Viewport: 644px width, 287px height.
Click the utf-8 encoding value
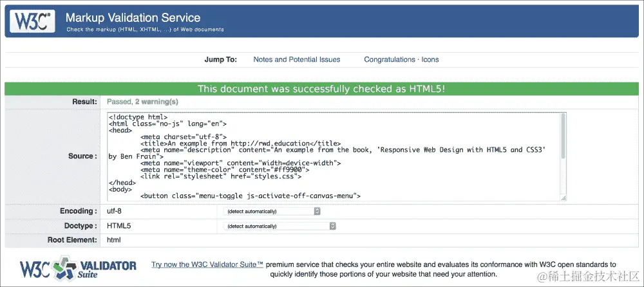(x=114, y=211)
